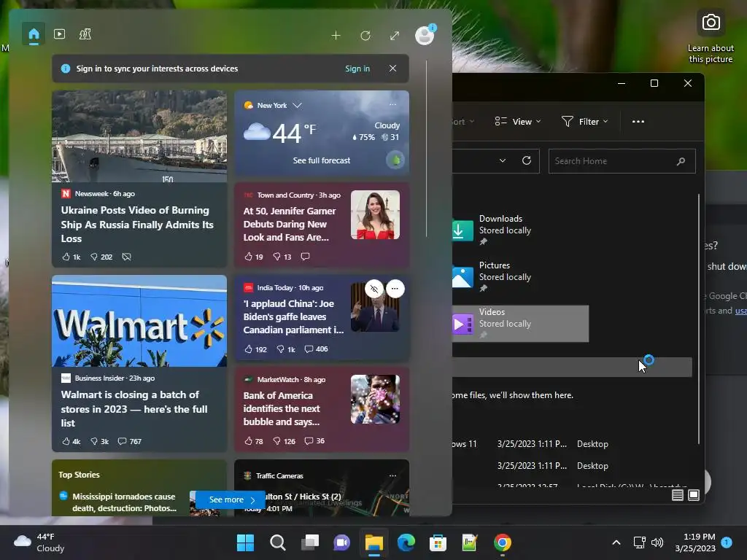Image resolution: width=747 pixels, height=560 pixels.
Task: Open the widgets profile avatar
Action: (425, 35)
